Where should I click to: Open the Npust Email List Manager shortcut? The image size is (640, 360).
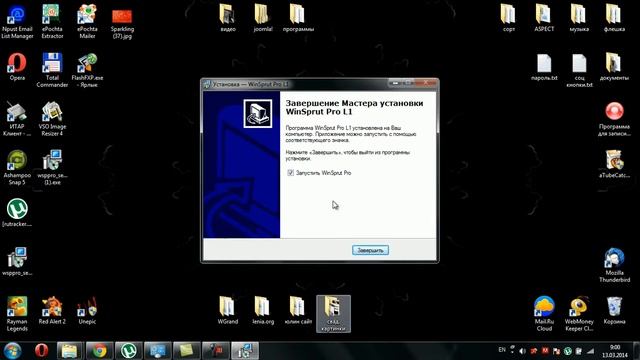(17, 22)
